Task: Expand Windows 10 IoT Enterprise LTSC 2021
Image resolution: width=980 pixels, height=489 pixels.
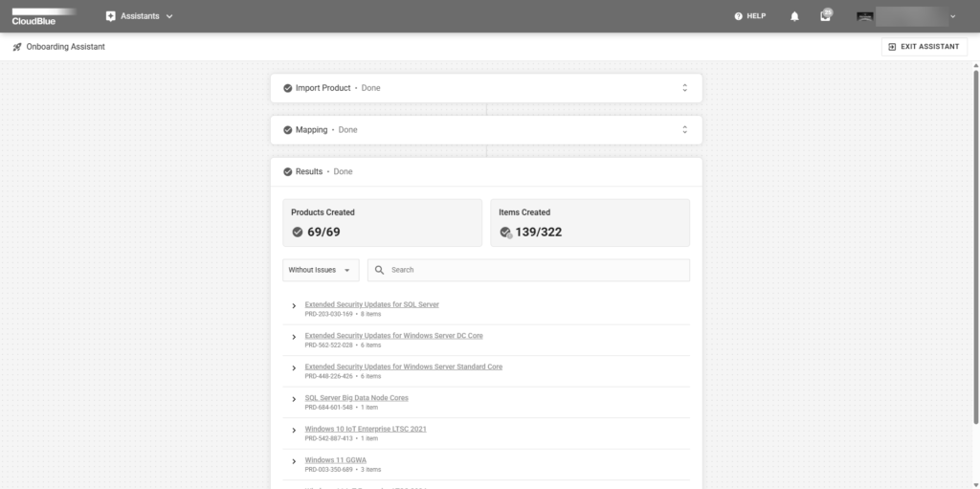Action: (294, 431)
